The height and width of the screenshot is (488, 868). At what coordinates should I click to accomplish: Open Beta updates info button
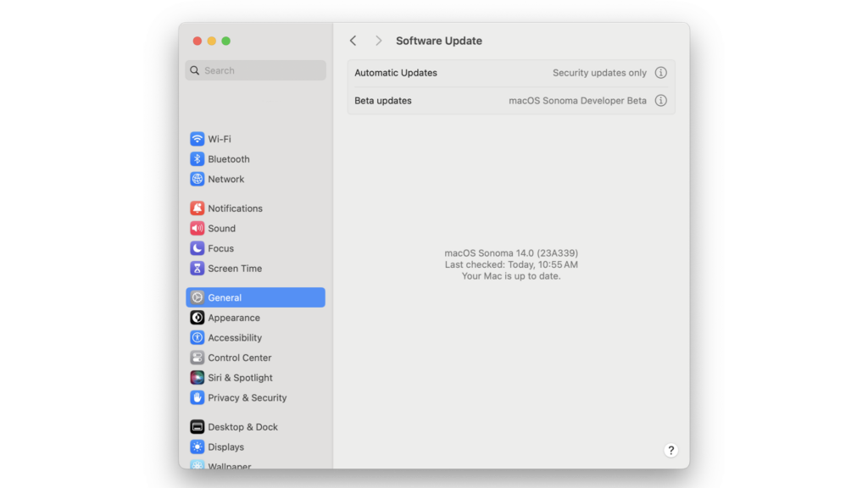pyautogui.click(x=660, y=101)
